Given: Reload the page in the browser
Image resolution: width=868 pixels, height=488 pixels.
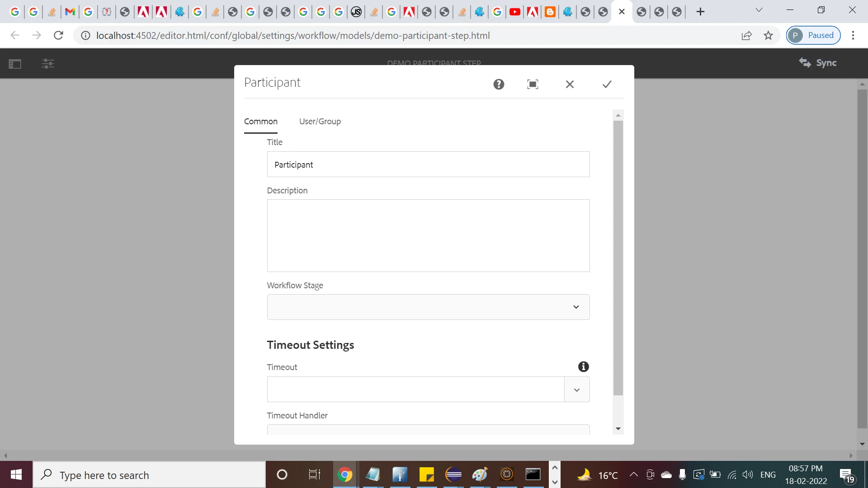Looking at the screenshot, I should coord(58,35).
